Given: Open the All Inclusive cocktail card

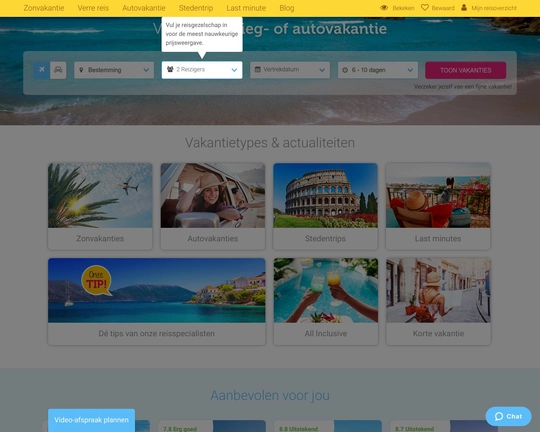Looking at the screenshot, I should pyautogui.click(x=326, y=301).
